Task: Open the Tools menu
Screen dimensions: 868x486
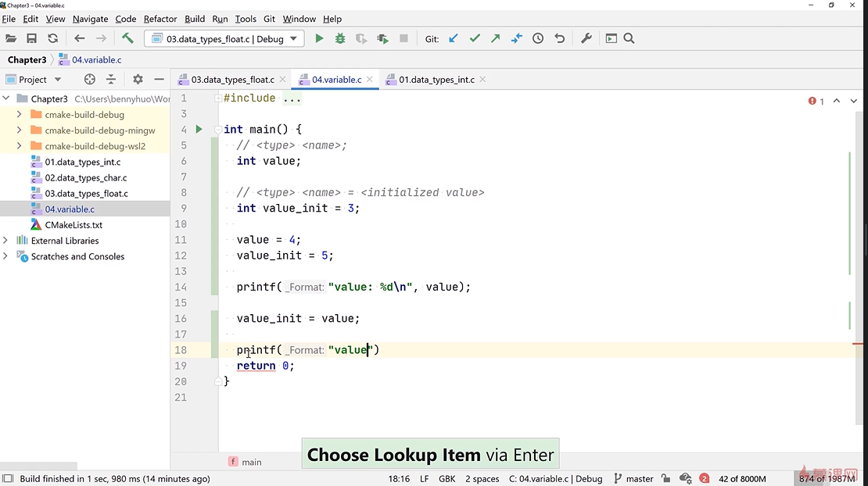Action: click(x=246, y=19)
